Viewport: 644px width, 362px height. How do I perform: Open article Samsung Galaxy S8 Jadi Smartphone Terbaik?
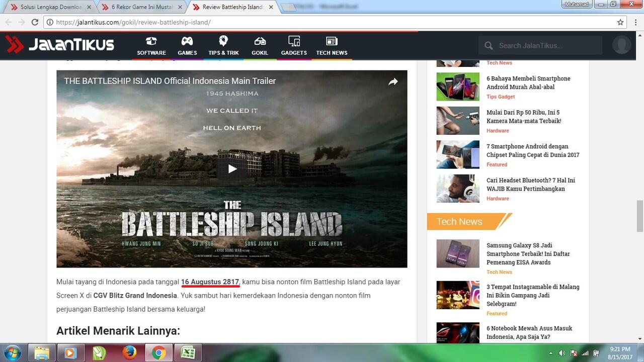click(x=528, y=254)
